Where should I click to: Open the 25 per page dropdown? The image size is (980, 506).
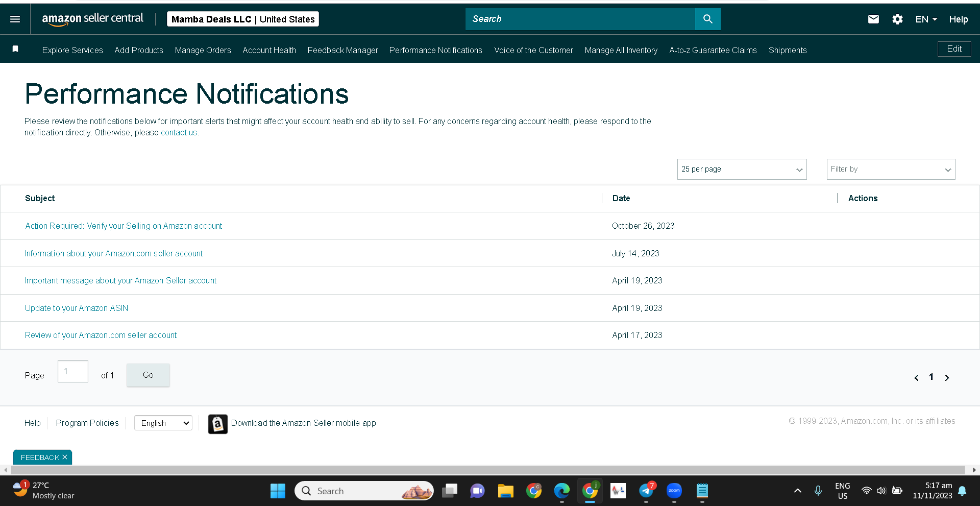(742, 170)
